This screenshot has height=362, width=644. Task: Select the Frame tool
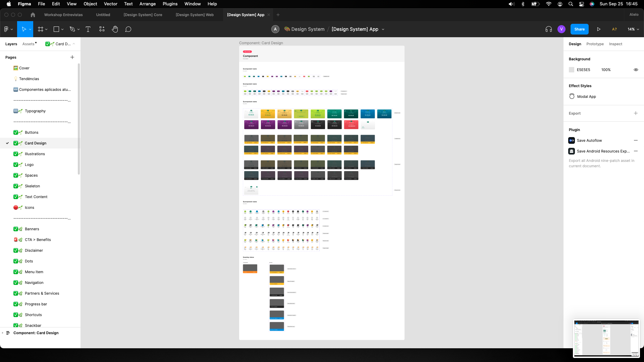[x=41, y=29]
